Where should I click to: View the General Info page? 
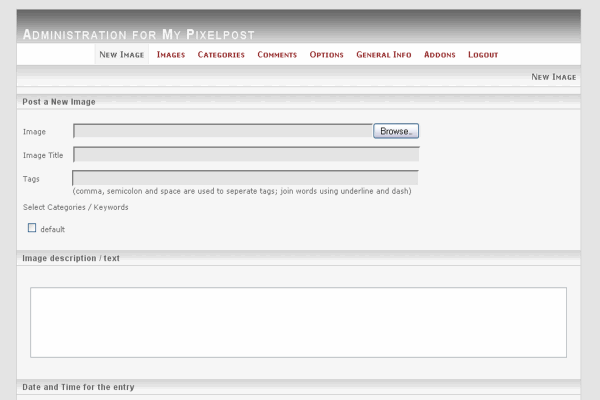click(x=384, y=55)
